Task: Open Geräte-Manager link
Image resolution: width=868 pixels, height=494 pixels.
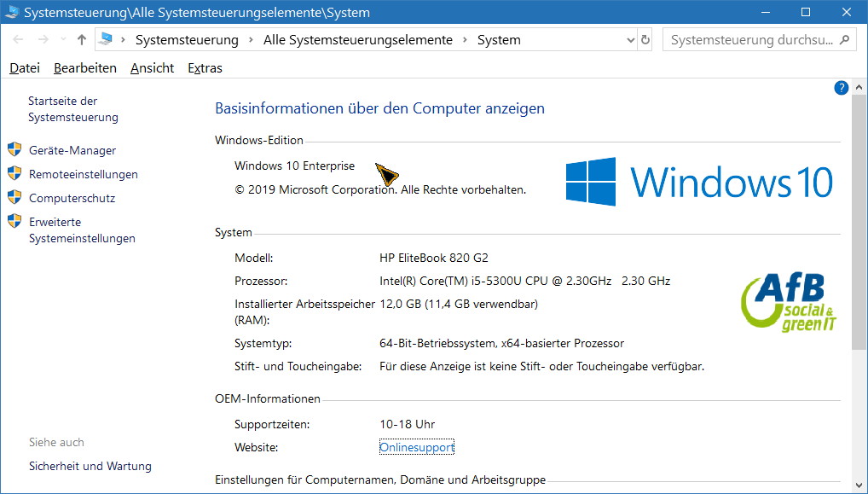Action: point(72,151)
